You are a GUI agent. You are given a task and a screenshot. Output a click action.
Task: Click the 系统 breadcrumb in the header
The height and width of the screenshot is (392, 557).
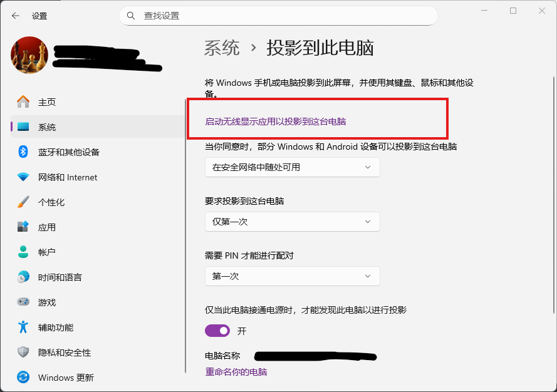222,48
